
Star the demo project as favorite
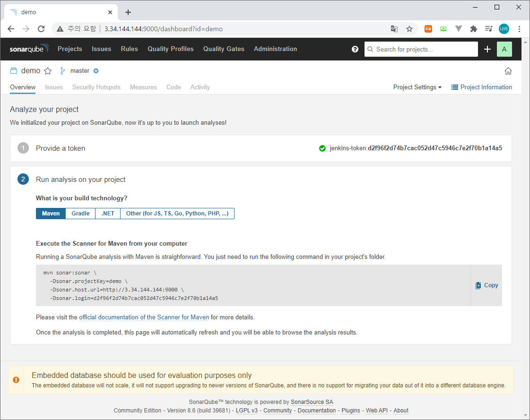click(48, 70)
